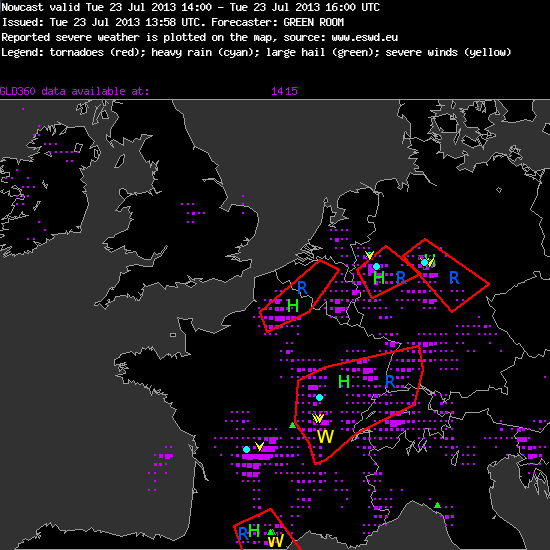Screen dimensions: 550x550
Task: Click blue R in the easternmost Germany polygon
Action: (x=454, y=278)
